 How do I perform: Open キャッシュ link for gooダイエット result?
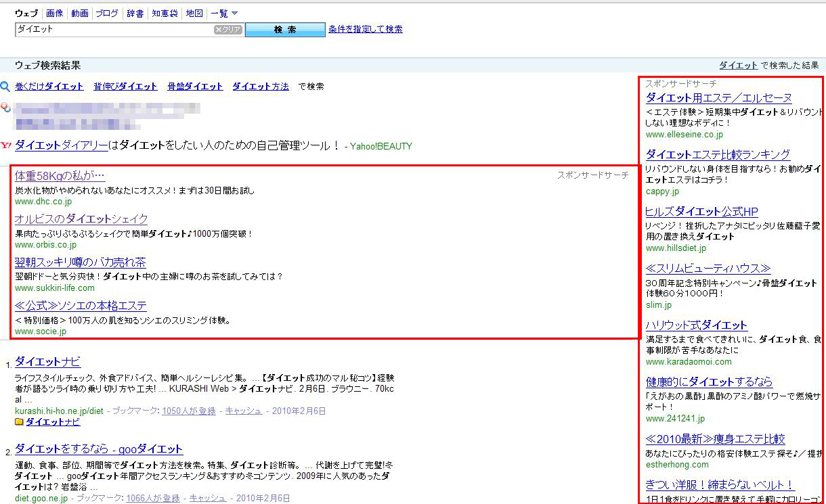208,498
